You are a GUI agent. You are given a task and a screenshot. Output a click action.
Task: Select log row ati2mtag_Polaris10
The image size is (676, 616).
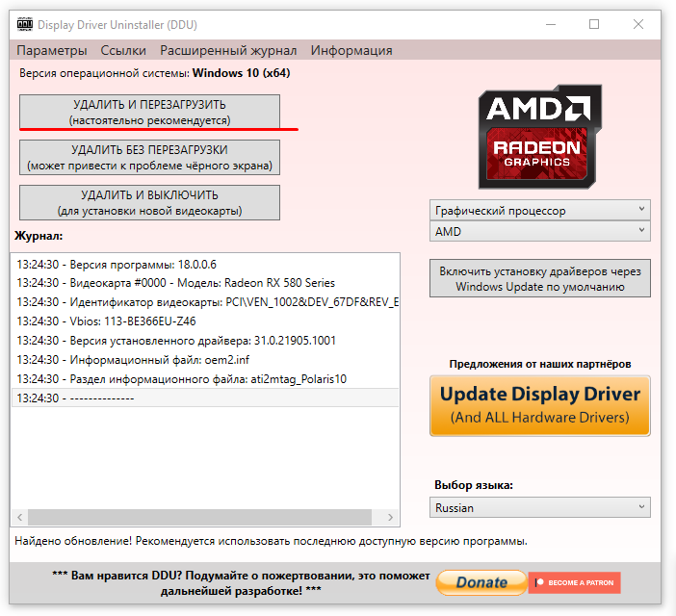tap(205, 378)
